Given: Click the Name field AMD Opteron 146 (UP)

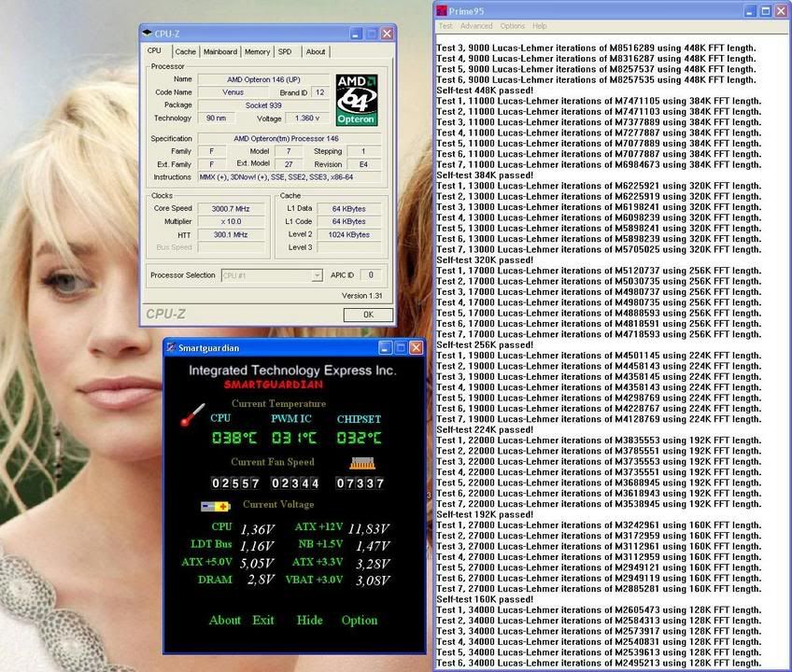Looking at the screenshot, I should 263,79.
